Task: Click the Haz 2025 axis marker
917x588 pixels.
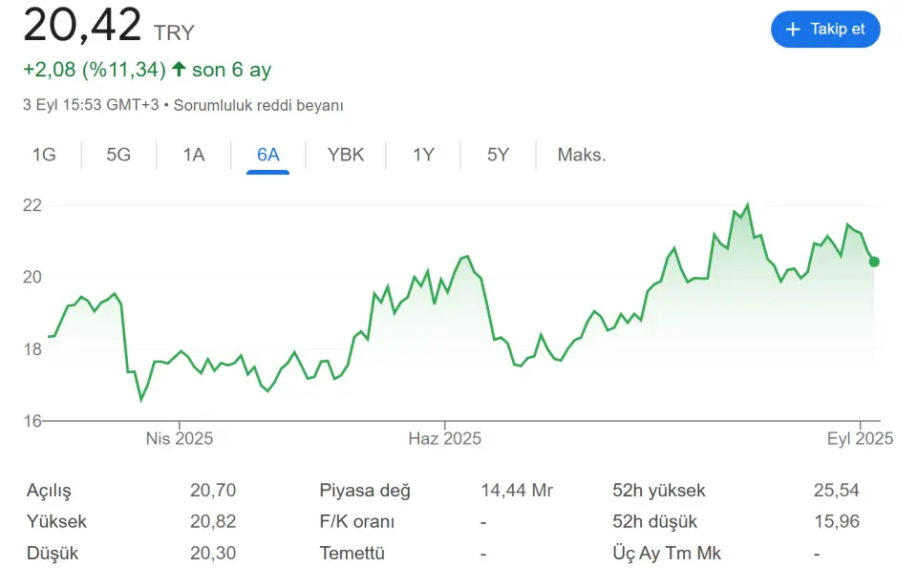Action: click(x=444, y=438)
